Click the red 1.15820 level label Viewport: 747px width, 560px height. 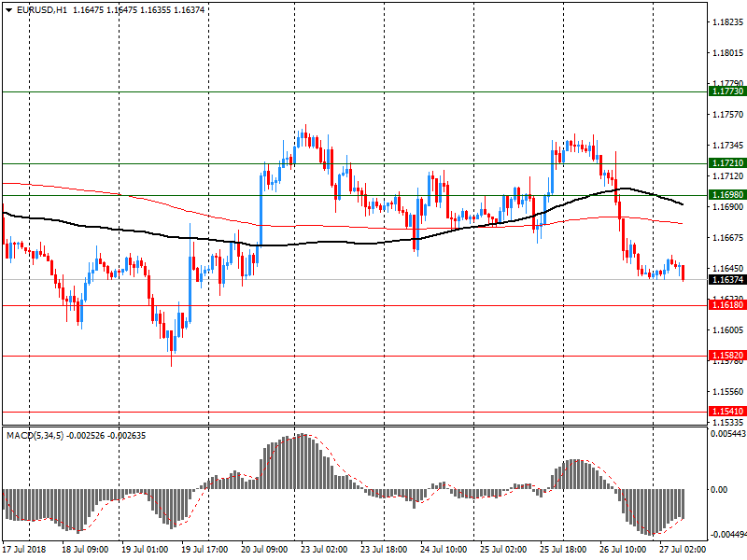(727, 356)
